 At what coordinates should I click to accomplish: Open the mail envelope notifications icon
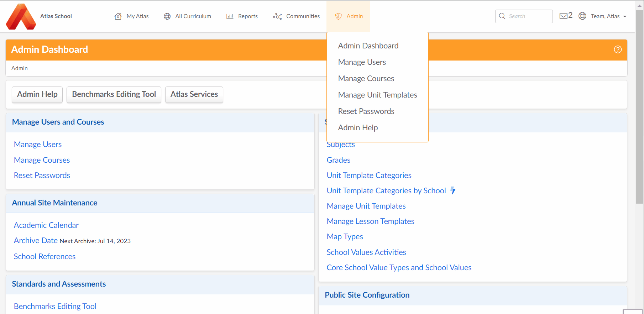point(563,16)
